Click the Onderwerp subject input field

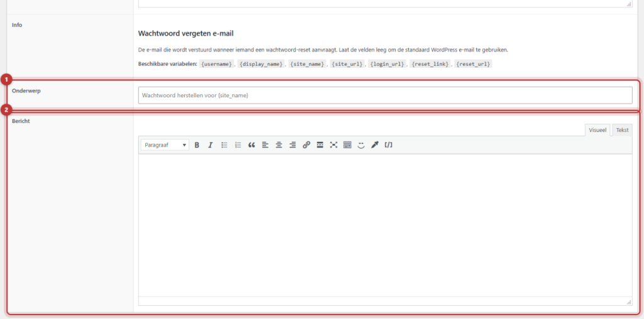tap(386, 95)
